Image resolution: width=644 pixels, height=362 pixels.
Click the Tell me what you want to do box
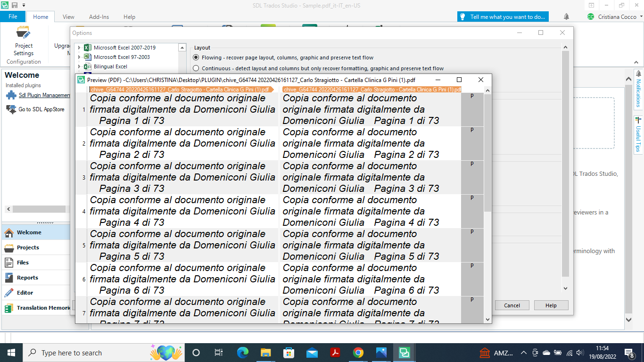[x=503, y=17]
